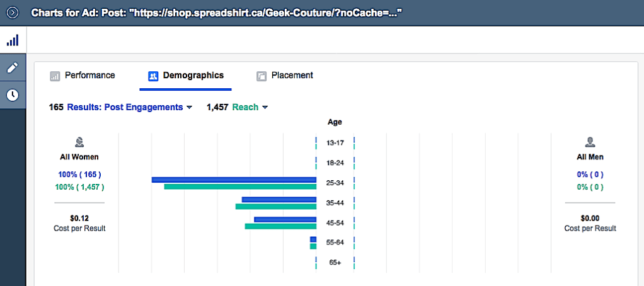644x286 pixels.
Task: Open the Results: Post Engagements dropdown
Action: pyautogui.click(x=129, y=108)
